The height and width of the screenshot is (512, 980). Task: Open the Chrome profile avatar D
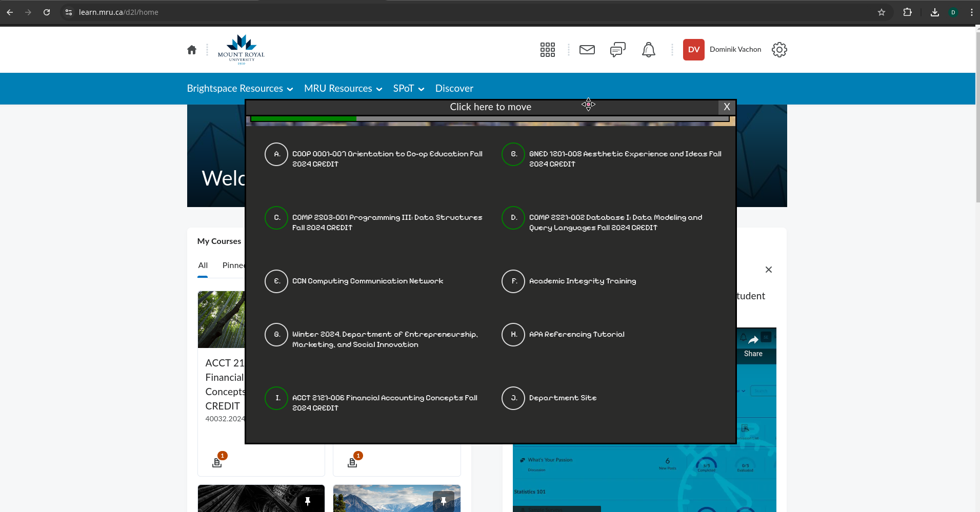pyautogui.click(x=953, y=12)
